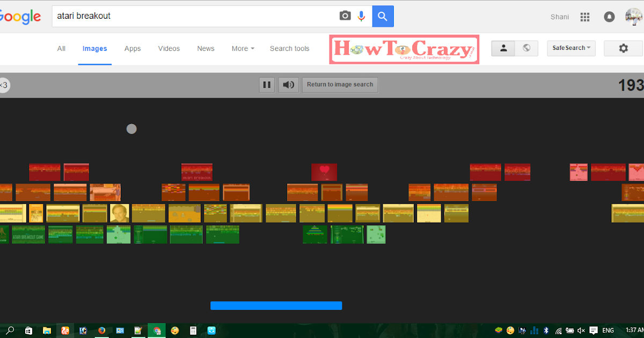Open the Windows Store taskbar icon

coord(28,330)
